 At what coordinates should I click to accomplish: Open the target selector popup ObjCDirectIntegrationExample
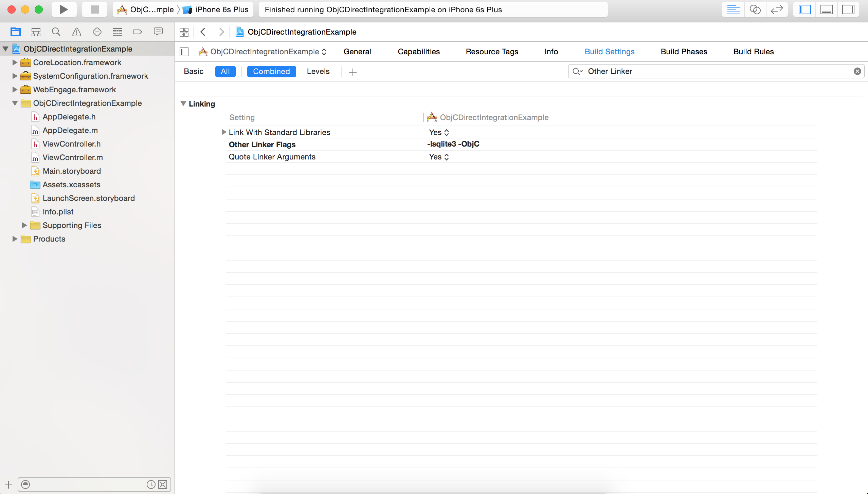coord(263,52)
